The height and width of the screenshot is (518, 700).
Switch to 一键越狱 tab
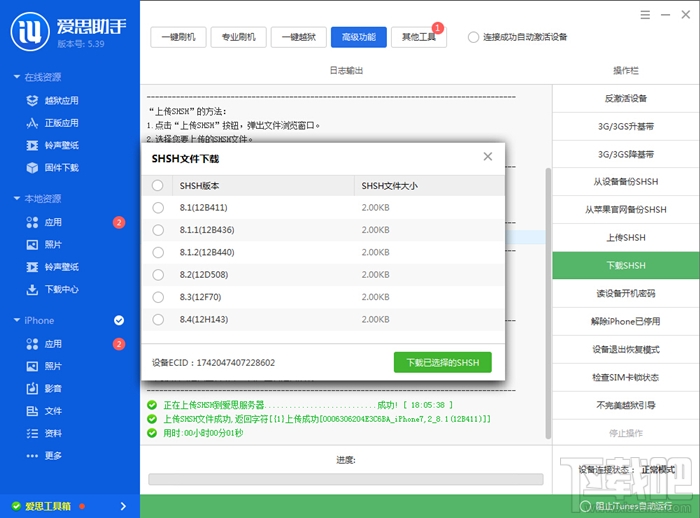coord(299,37)
